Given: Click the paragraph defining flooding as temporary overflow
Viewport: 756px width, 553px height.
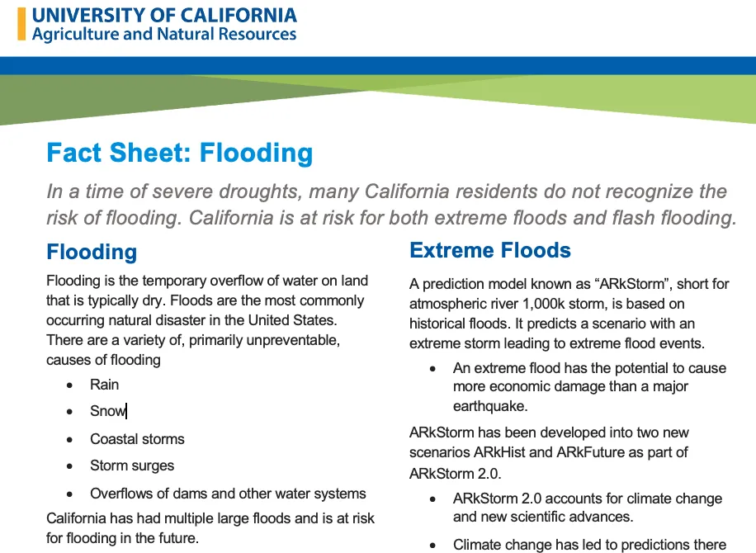Looking at the screenshot, I should tap(206, 320).
